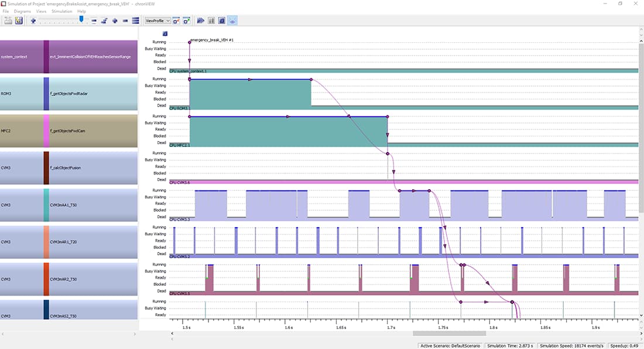644x349 pixels.
Task: Click the Speedup: 0.49 status entry
Action: pos(624,345)
